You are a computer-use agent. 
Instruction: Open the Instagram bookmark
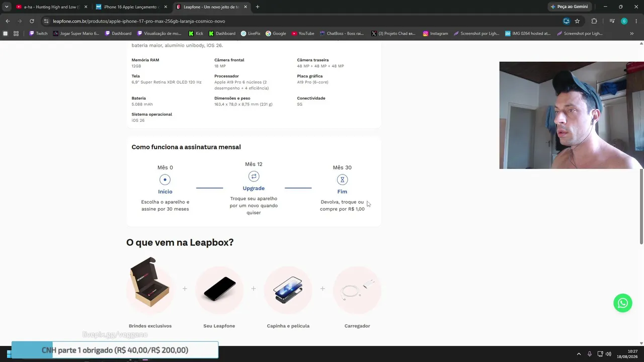coord(435,34)
